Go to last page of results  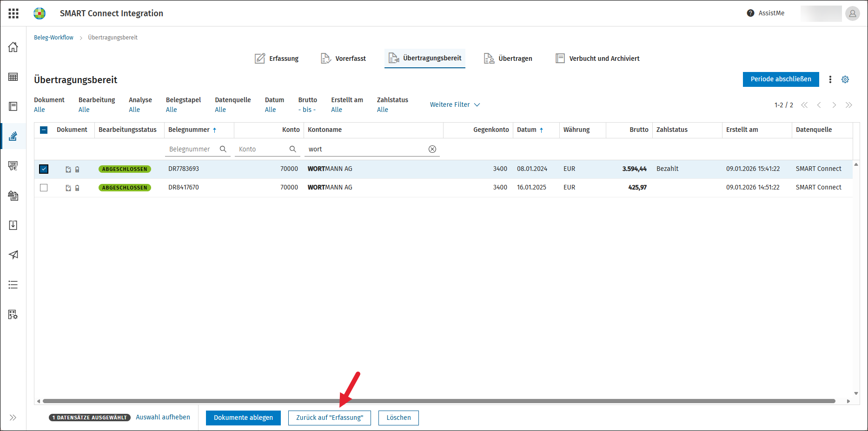[x=849, y=105]
